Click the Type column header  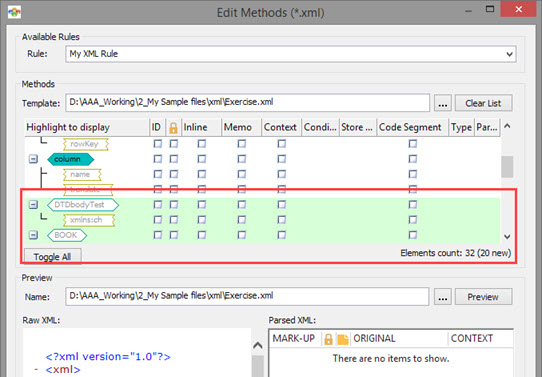(x=461, y=128)
